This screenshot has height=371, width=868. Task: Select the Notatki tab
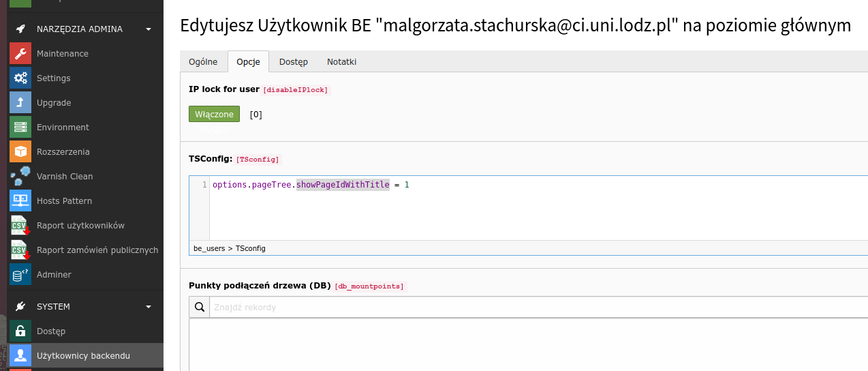tap(341, 61)
